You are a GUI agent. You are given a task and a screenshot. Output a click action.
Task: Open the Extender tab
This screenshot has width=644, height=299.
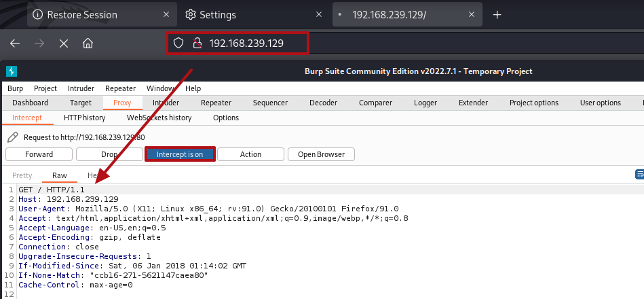tap(473, 103)
